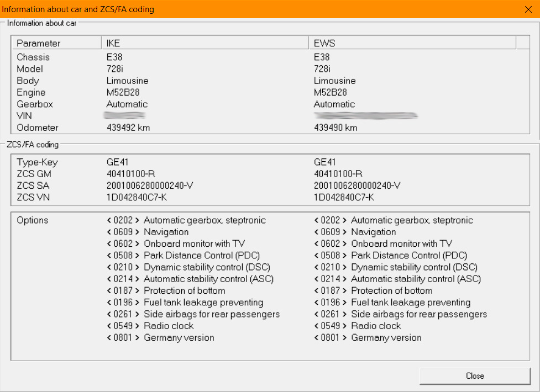The height and width of the screenshot is (392, 540).
Task: Click the Parameter column header
Action: pyautogui.click(x=39, y=43)
